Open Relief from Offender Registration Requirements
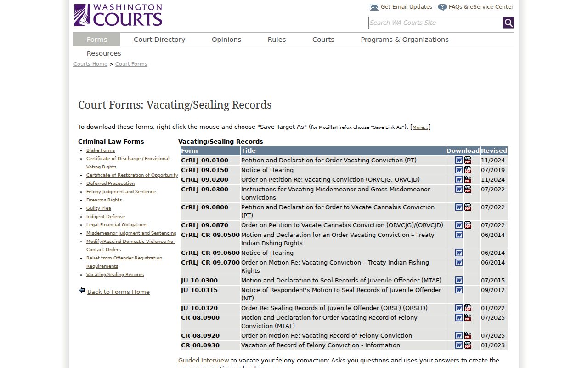The width and height of the screenshot is (588, 368). 124,262
